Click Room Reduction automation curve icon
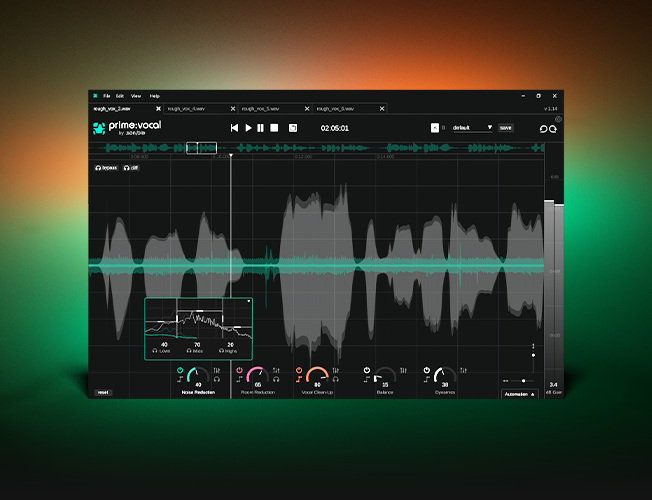652x500 pixels. click(x=240, y=379)
